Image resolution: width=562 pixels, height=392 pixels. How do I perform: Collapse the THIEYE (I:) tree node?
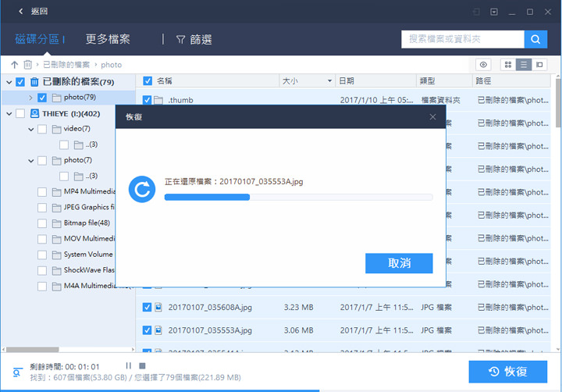coord(9,113)
